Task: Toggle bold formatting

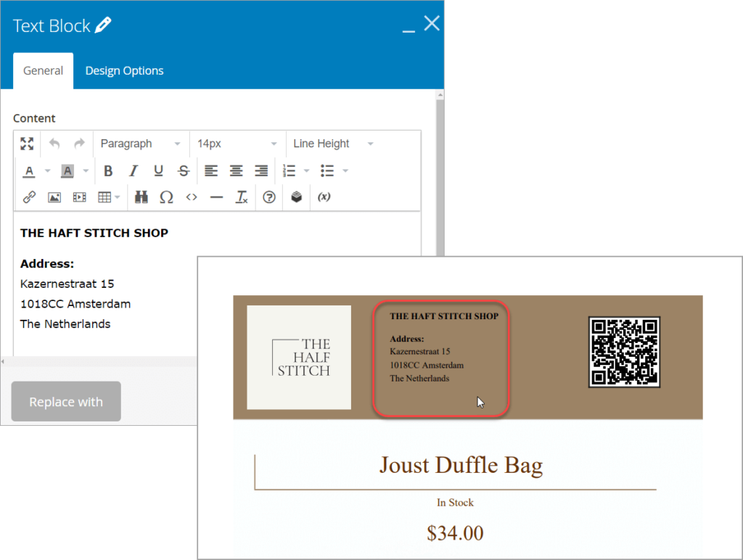Action: (108, 171)
